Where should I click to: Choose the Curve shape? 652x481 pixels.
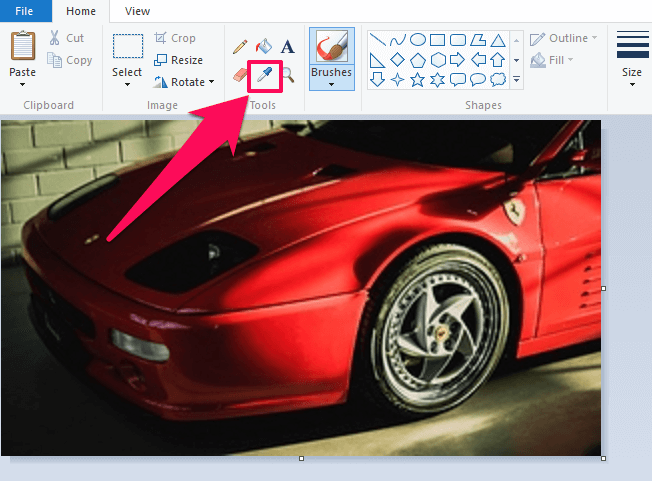398,40
